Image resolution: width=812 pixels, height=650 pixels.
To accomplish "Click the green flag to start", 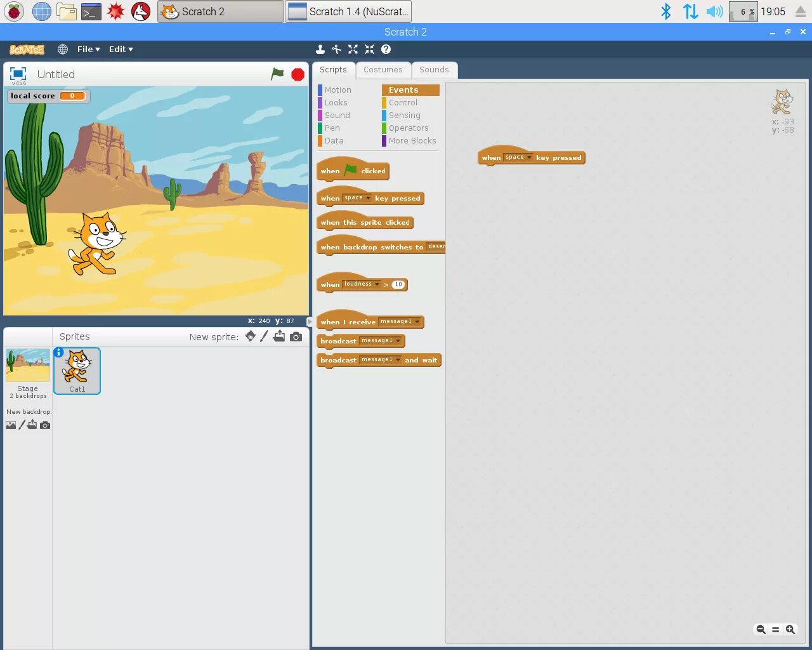I will pyautogui.click(x=277, y=74).
